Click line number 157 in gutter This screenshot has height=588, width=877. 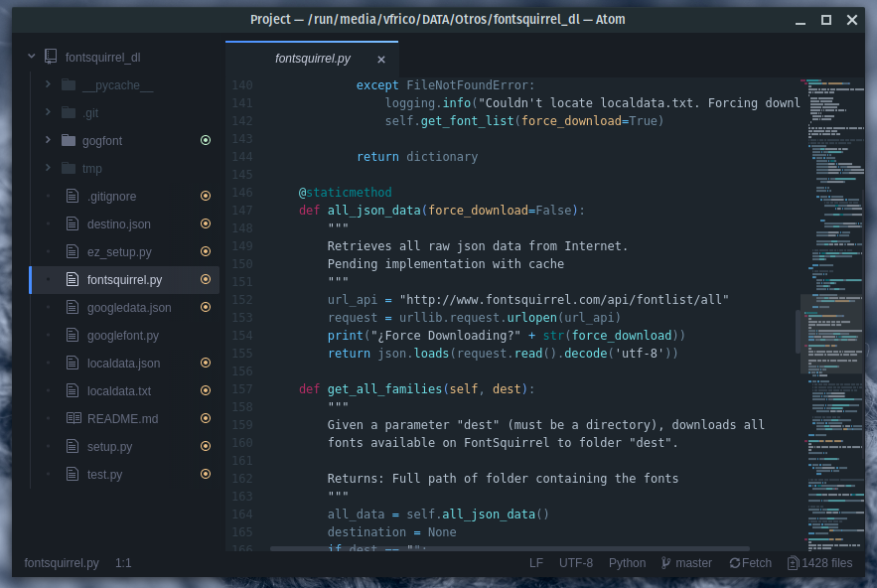point(242,388)
